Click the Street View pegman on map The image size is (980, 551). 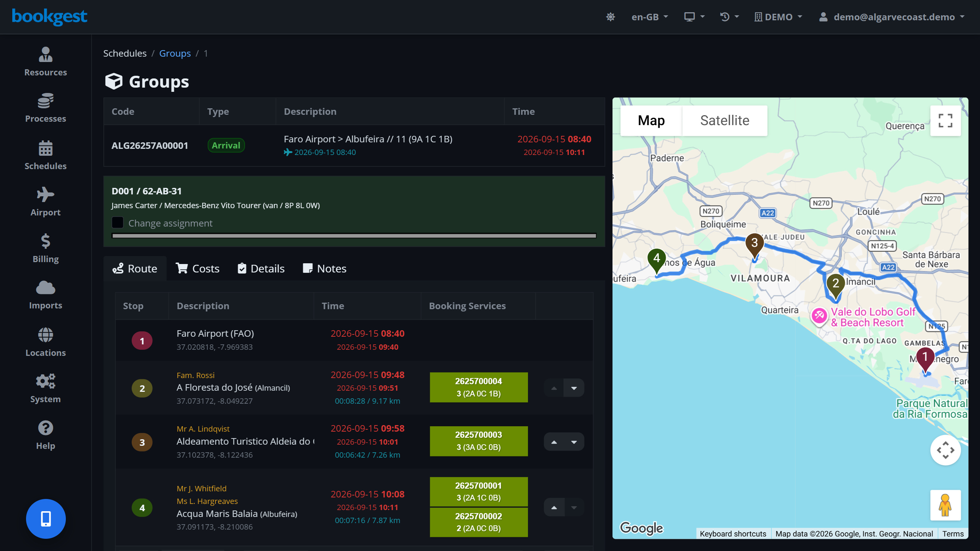[x=945, y=505]
